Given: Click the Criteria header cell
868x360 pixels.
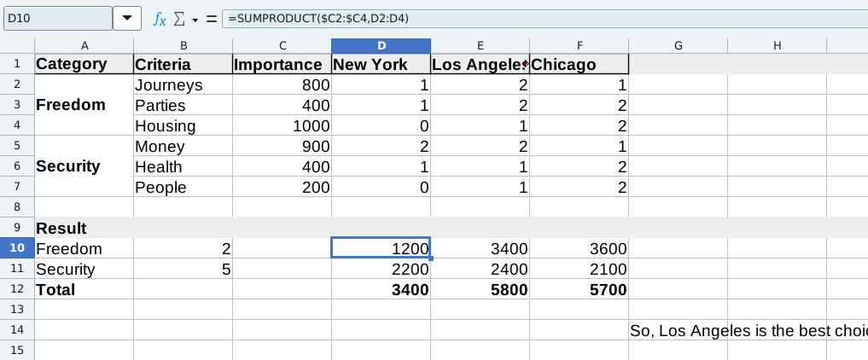Looking at the screenshot, I should [184, 64].
